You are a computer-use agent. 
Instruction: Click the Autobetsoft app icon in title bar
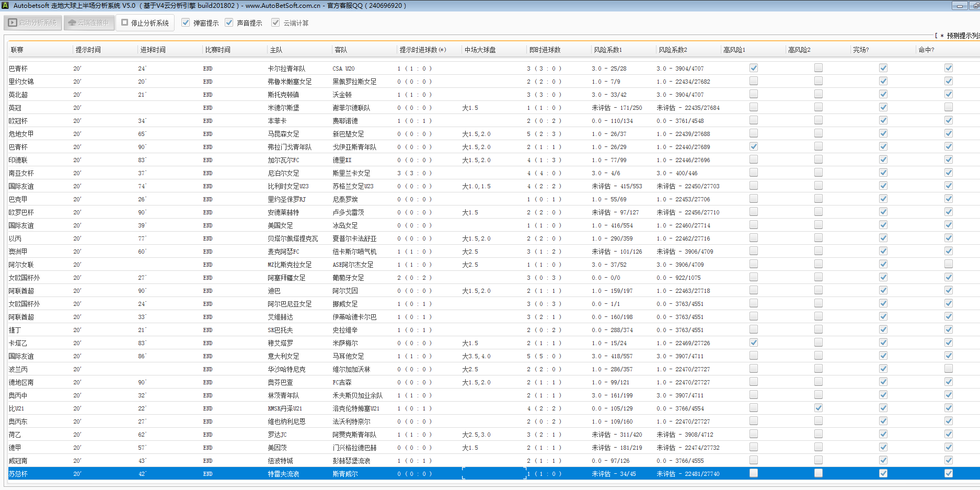6,6
